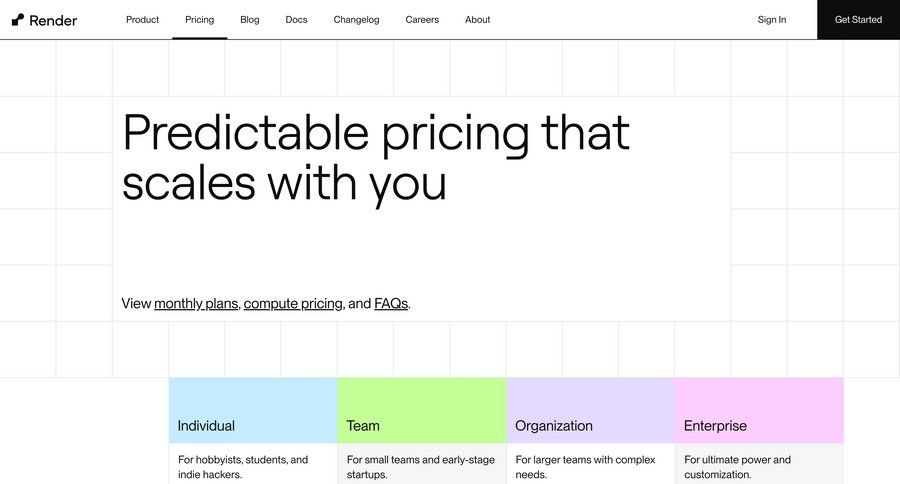The height and width of the screenshot is (484, 900).
Task: Select the green Team plan card
Action: tap(421, 411)
